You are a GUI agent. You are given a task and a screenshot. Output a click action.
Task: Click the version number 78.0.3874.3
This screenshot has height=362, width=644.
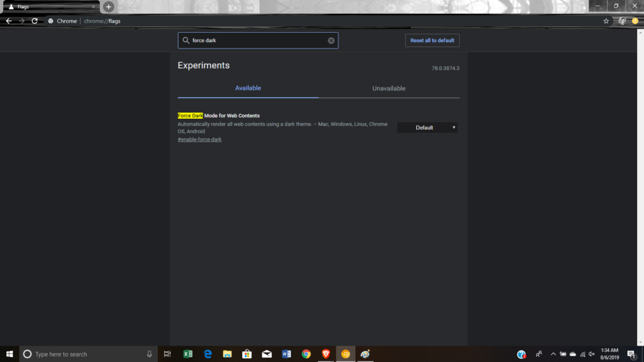point(445,68)
